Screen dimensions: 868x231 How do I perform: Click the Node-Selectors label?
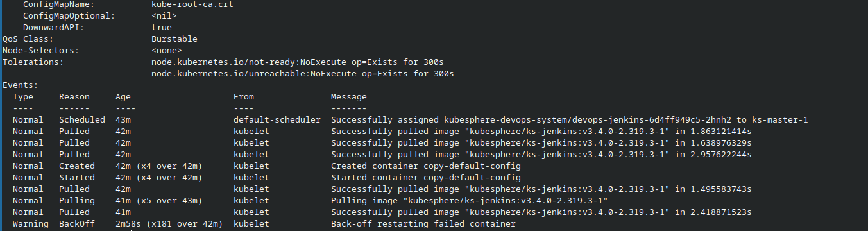pyautogui.click(x=41, y=51)
